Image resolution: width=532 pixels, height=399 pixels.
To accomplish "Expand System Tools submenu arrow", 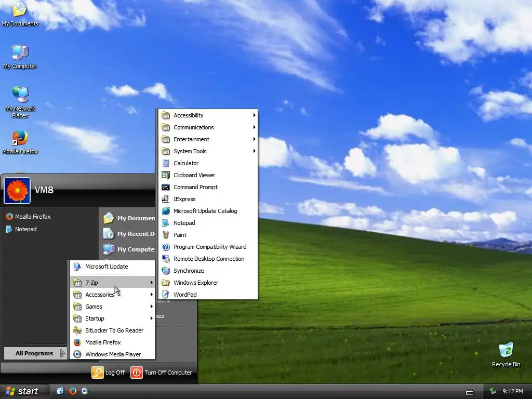I will coord(254,151).
